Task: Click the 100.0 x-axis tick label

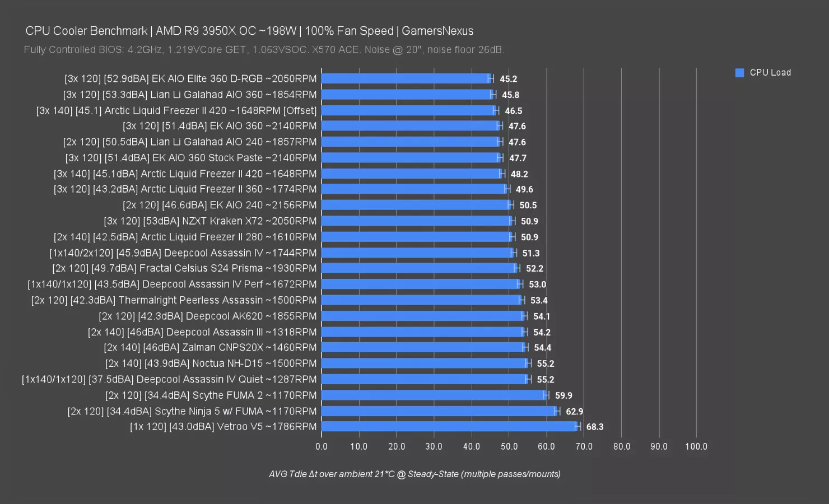Action: coord(696,446)
